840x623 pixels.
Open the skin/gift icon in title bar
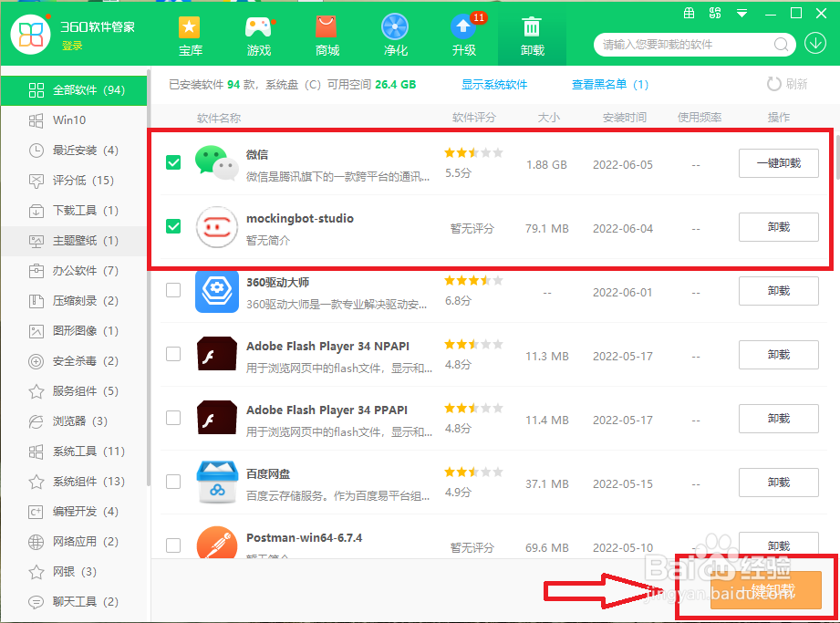(689, 14)
